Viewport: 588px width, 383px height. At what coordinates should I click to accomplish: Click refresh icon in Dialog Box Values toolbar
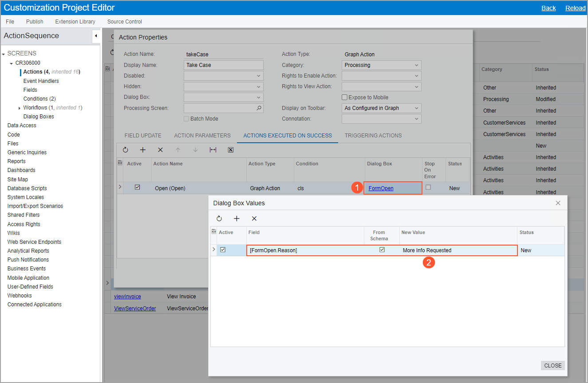pos(219,219)
